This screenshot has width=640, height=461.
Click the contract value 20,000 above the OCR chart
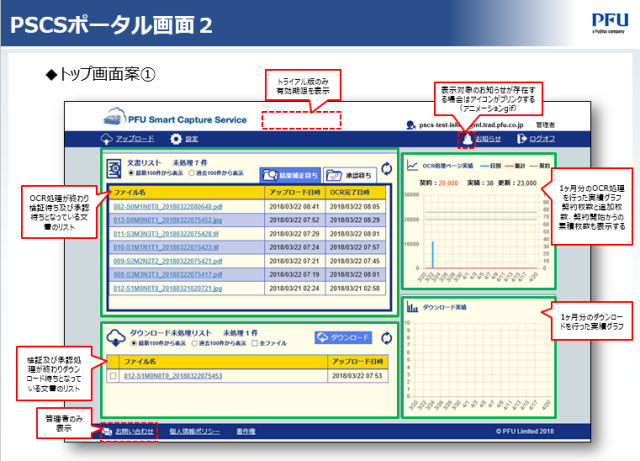448,183
